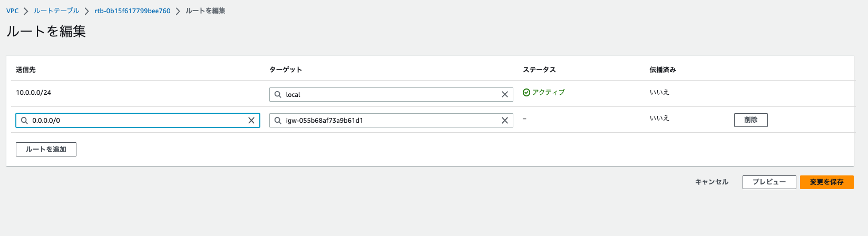Click search icon in local target field

[278, 95]
